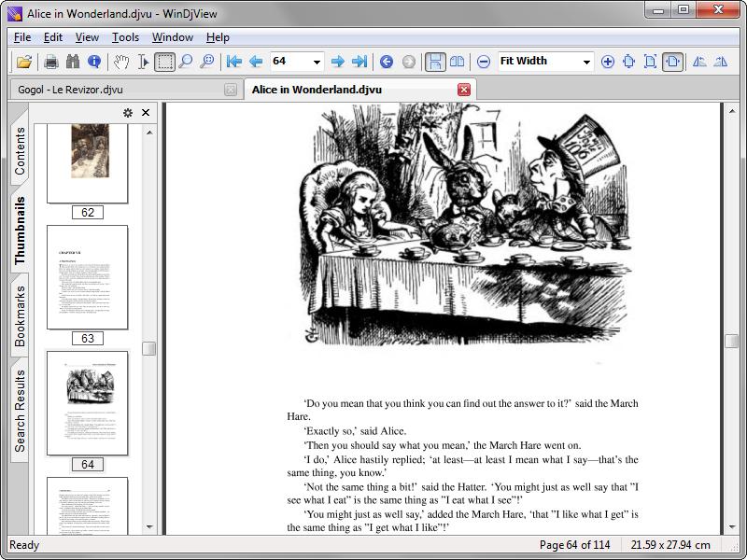Activate the text selection tool

coord(142,61)
